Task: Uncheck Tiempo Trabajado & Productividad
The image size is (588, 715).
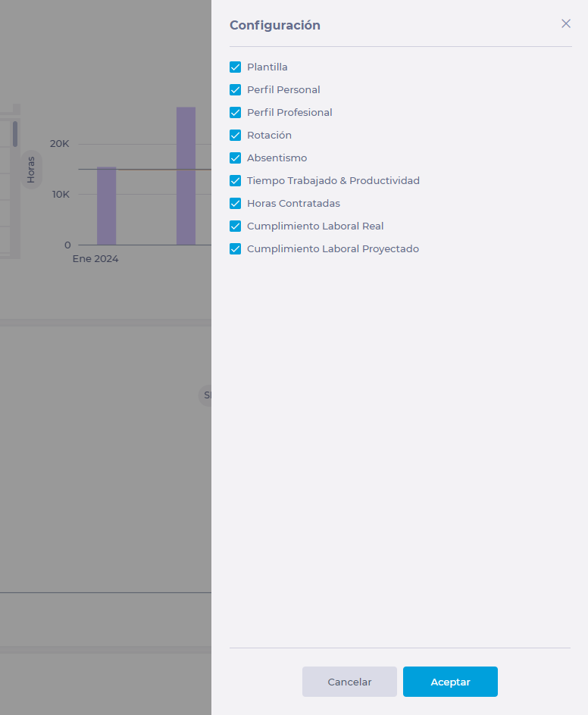Action: pos(235,181)
